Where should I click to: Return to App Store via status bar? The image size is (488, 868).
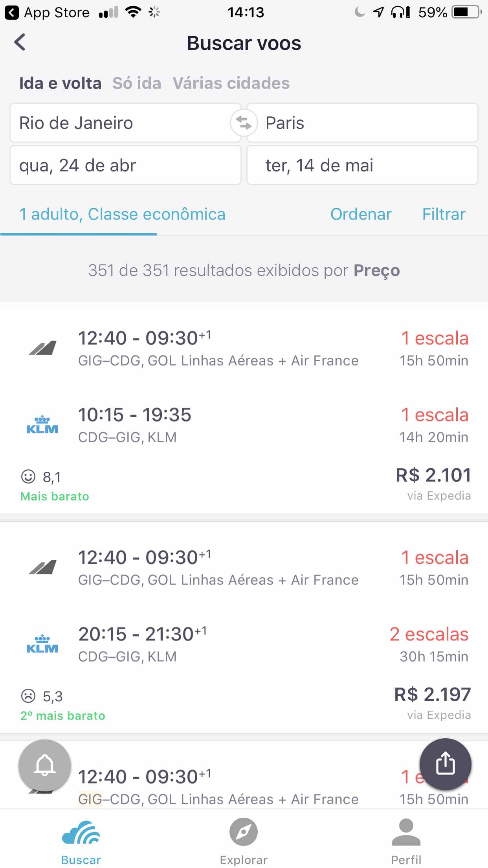[47, 13]
